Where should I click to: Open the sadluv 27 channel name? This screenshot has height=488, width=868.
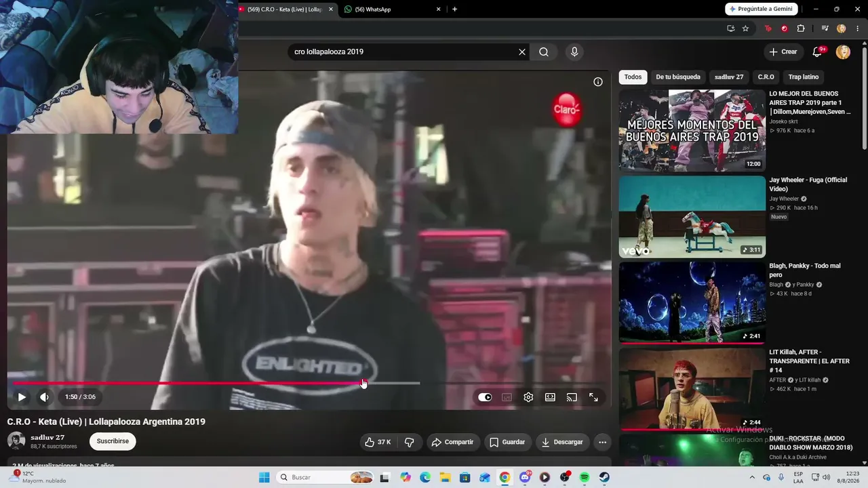point(47,437)
